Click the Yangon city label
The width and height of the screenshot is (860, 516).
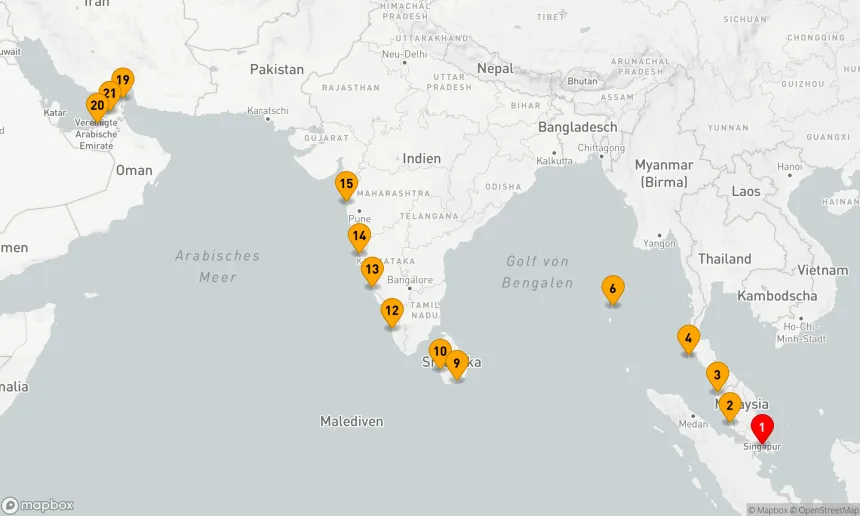coord(659,243)
